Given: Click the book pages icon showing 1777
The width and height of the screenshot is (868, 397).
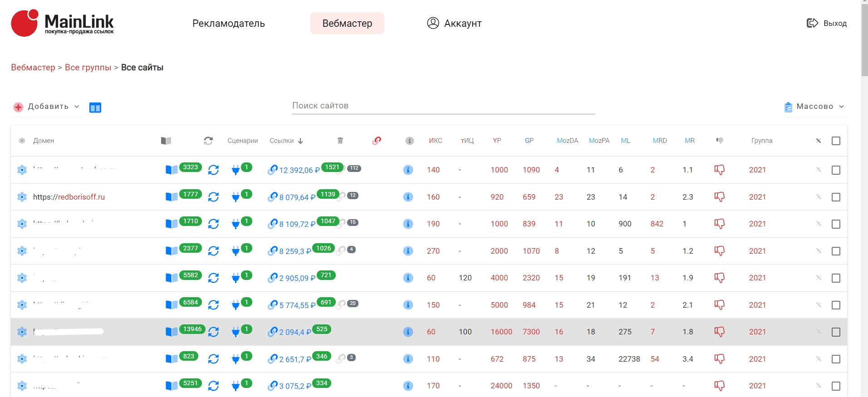Looking at the screenshot, I should pyautogui.click(x=172, y=197).
